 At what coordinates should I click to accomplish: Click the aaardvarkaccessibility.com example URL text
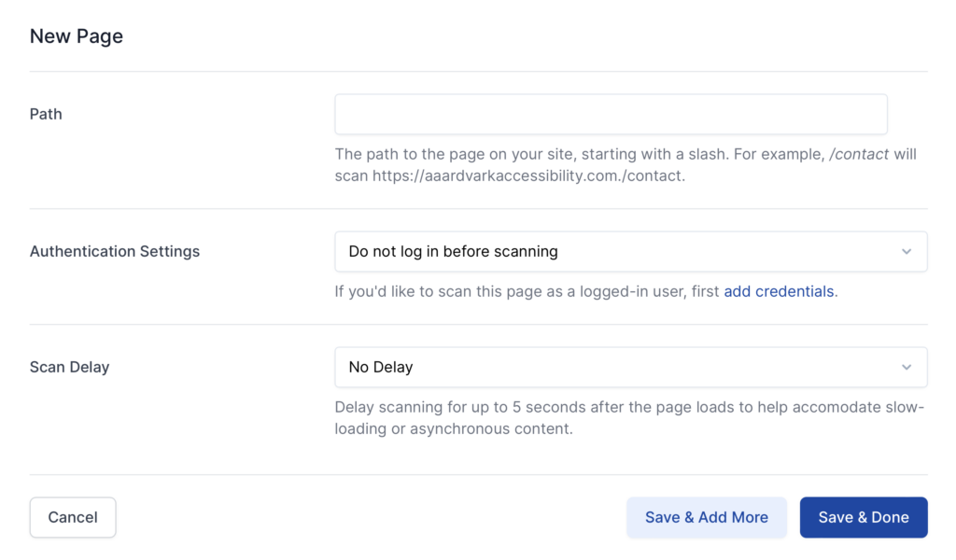click(x=528, y=175)
